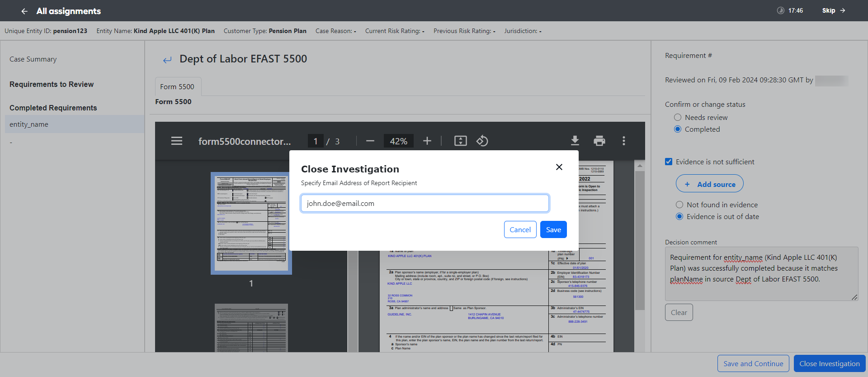Click Customer Type Pension Plan text

click(x=265, y=31)
